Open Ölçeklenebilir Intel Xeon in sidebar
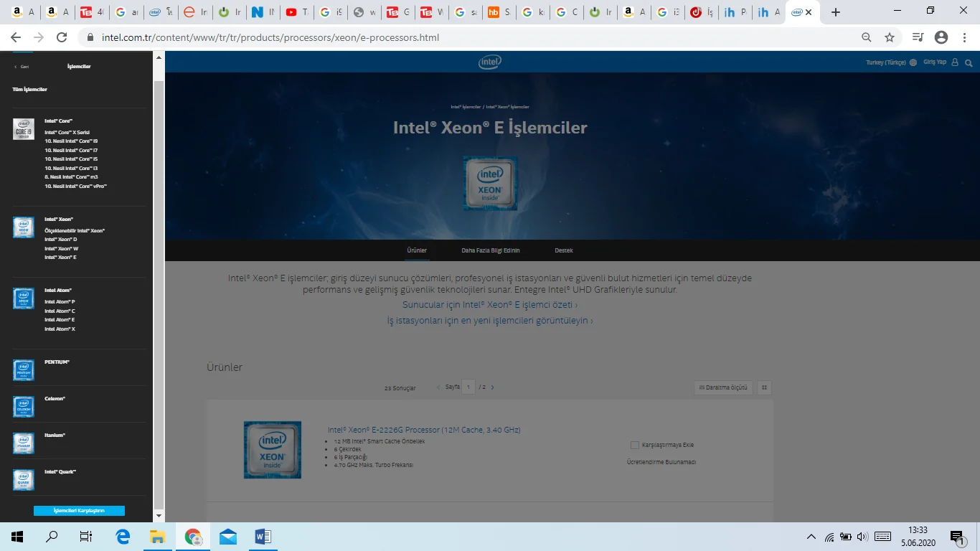The width and height of the screenshot is (980, 551). pyautogui.click(x=75, y=230)
